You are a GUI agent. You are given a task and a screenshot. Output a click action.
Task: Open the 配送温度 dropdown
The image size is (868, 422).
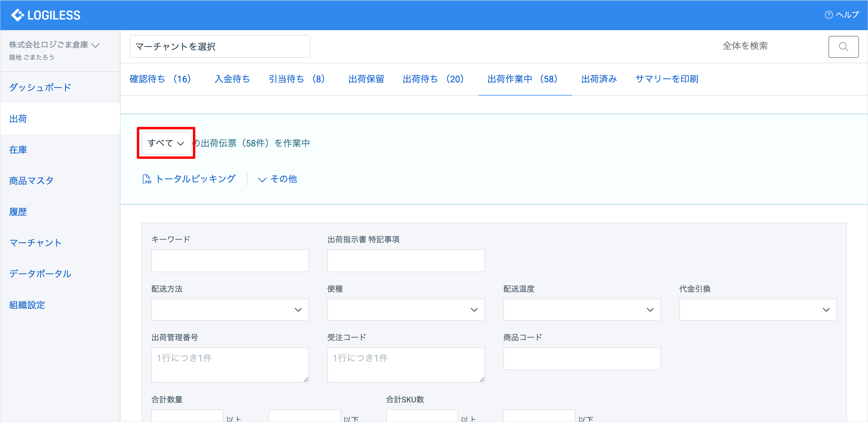click(x=582, y=310)
